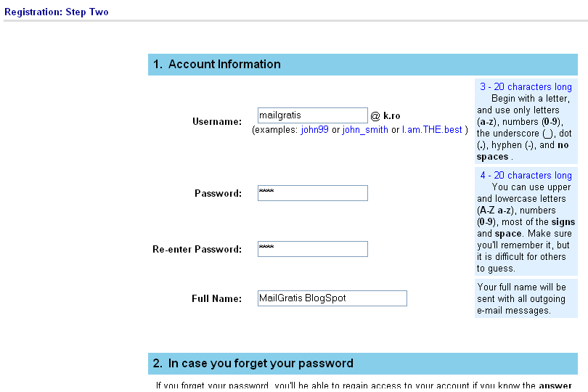Click the 'Full Name:' label
The image size is (588, 392).
pyautogui.click(x=216, y=298)
